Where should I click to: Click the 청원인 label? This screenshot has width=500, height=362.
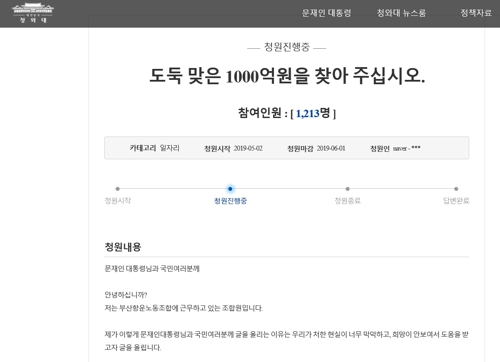coord(380,148)
